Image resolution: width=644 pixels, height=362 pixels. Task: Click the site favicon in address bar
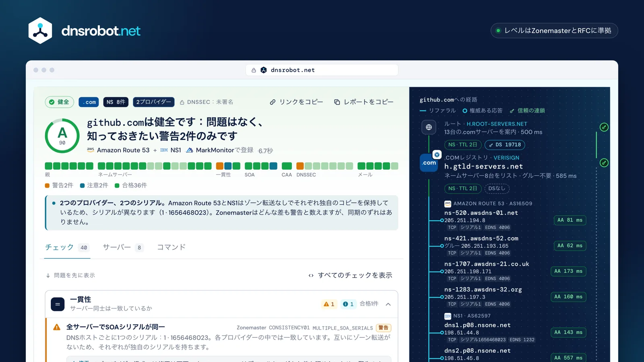coord(264,70)
